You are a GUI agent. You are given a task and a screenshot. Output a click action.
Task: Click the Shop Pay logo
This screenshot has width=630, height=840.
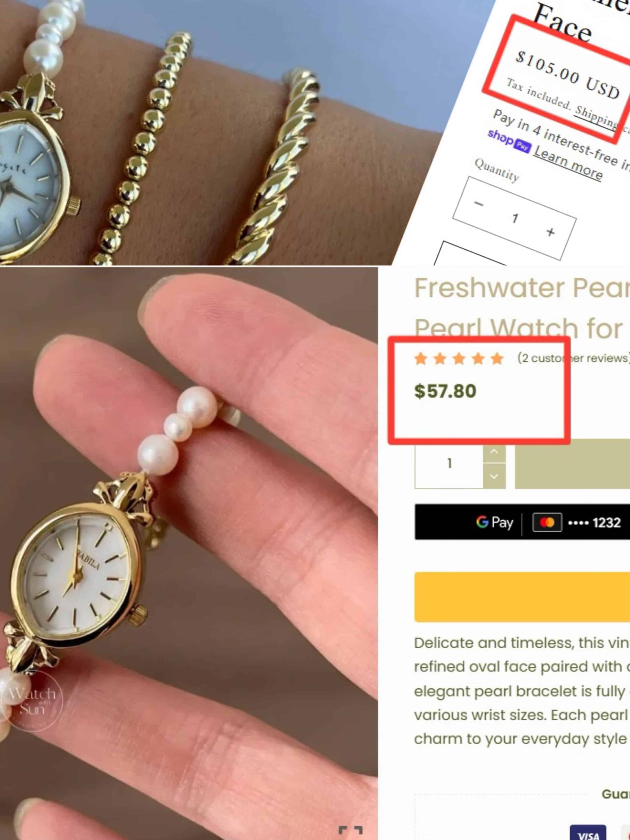(x=509, y=141)
